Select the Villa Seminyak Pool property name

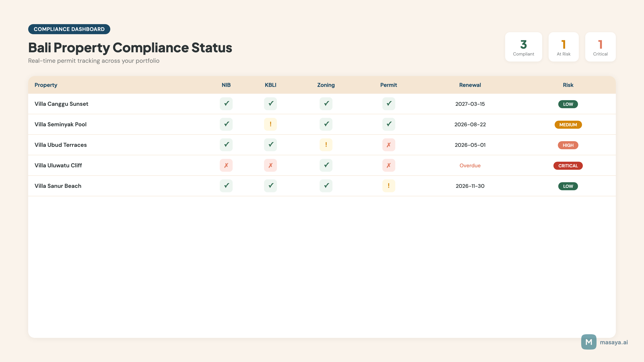click(61, 124)
